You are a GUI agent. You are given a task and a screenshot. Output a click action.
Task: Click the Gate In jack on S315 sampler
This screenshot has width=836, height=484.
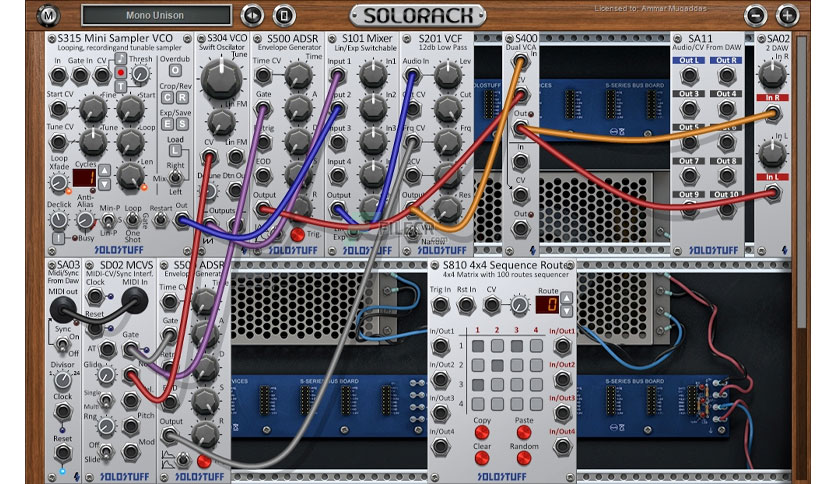point(79,75)
